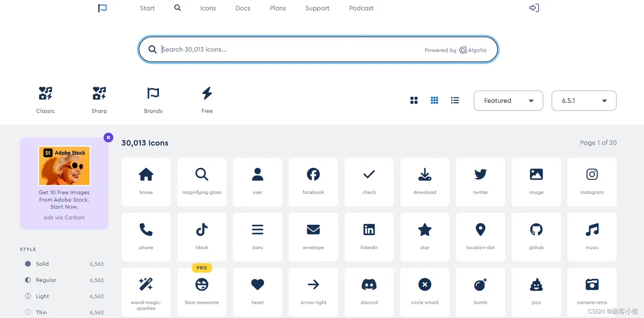Click into the Search 30,013 icons field

pos(318,50)
